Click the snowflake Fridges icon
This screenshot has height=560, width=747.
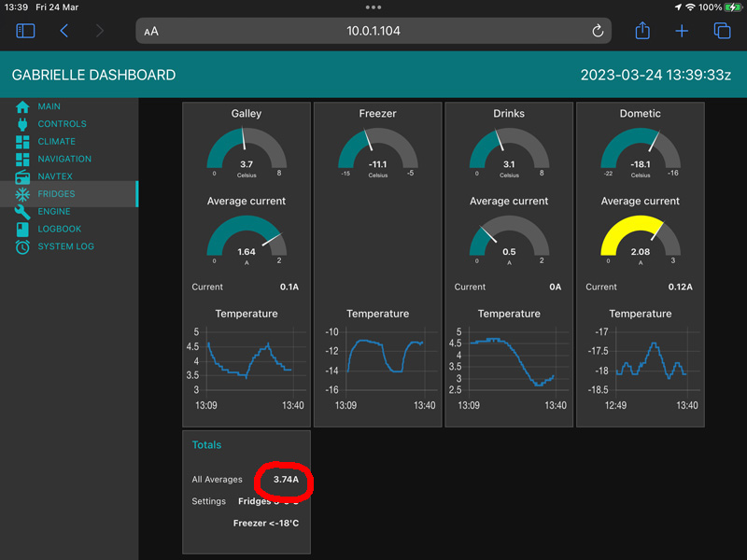click(x=22, y=194)
